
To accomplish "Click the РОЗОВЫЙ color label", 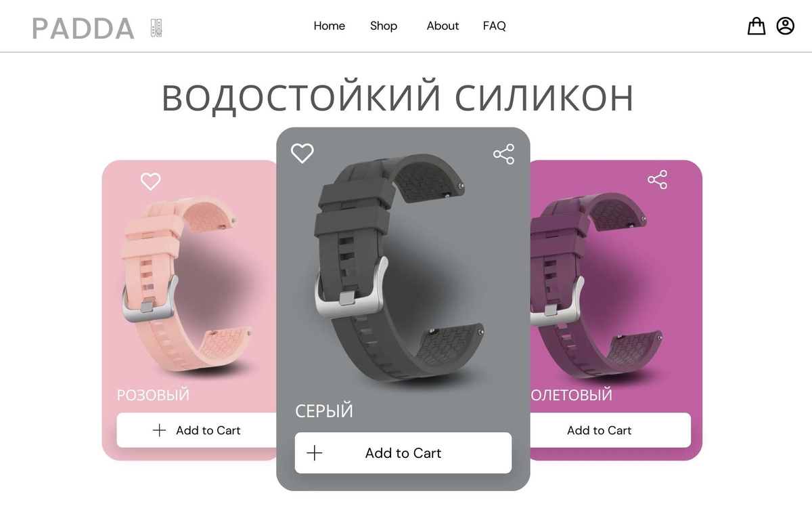I will (153, 395).
